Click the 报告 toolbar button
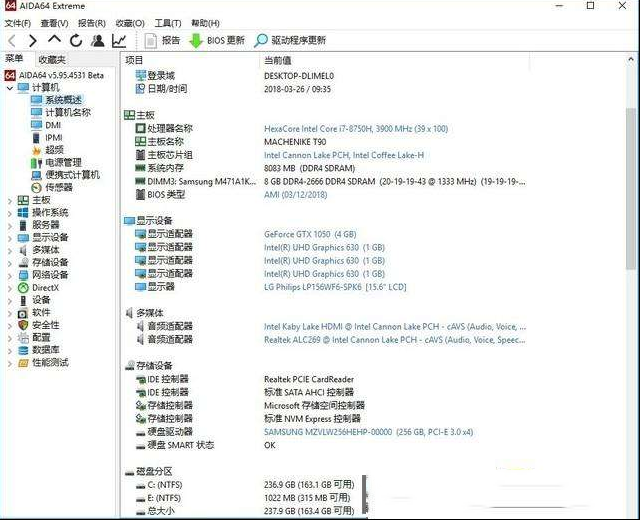 pyautogui.click(x=162, y=40)
